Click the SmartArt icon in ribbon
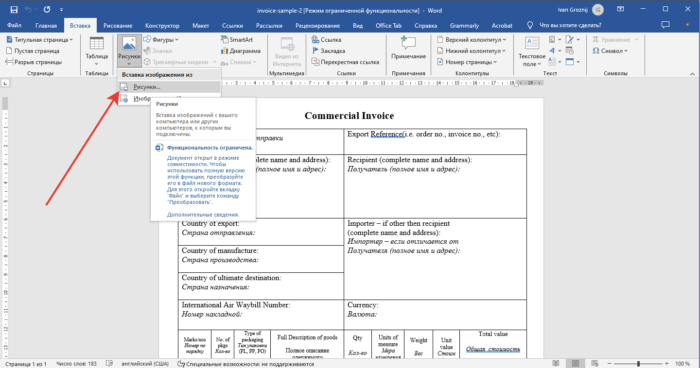The height and width of the screenshot is (368, 700). [225, 40]
